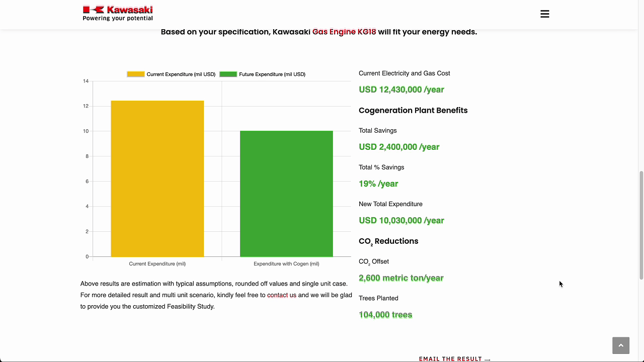Open the Gas Engine KG18 link
This screenshot has height=362, width=644.
click(x=344, y=32)
